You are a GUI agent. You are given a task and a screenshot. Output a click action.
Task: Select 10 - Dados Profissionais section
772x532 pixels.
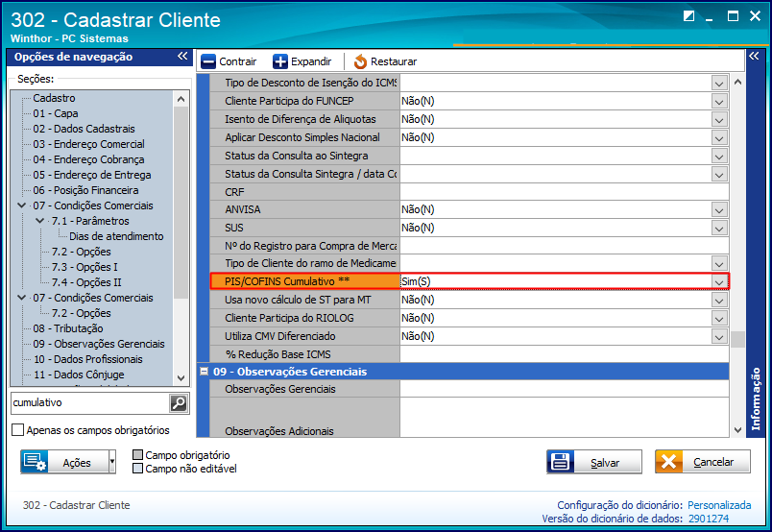click(x=87, y=358)
